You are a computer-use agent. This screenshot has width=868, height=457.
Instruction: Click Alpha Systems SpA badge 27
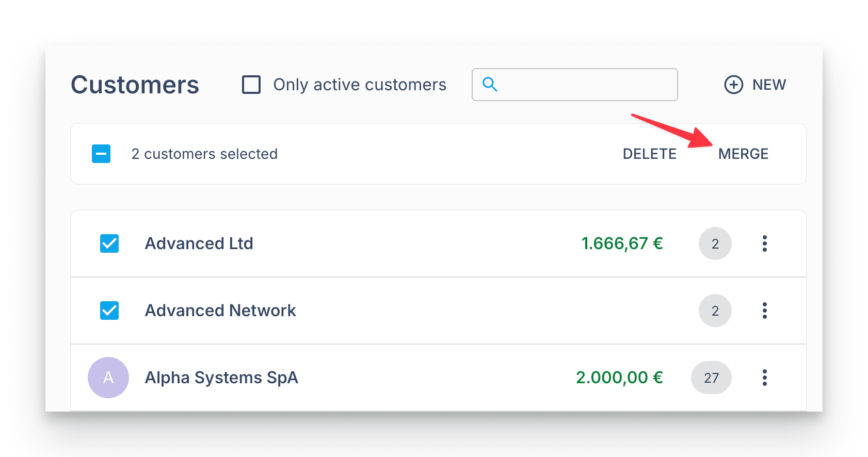pos(711,378)
